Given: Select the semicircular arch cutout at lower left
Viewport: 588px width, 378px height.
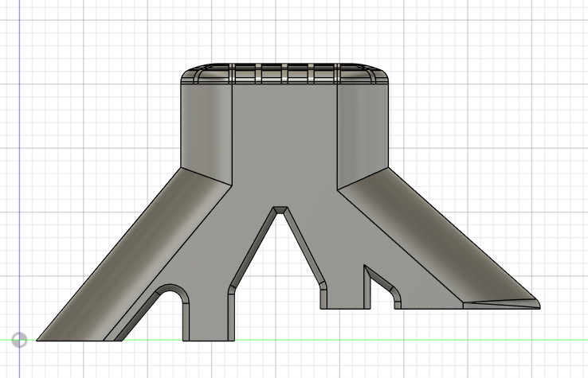Looking at the screenshot, I should click(172, 293).
